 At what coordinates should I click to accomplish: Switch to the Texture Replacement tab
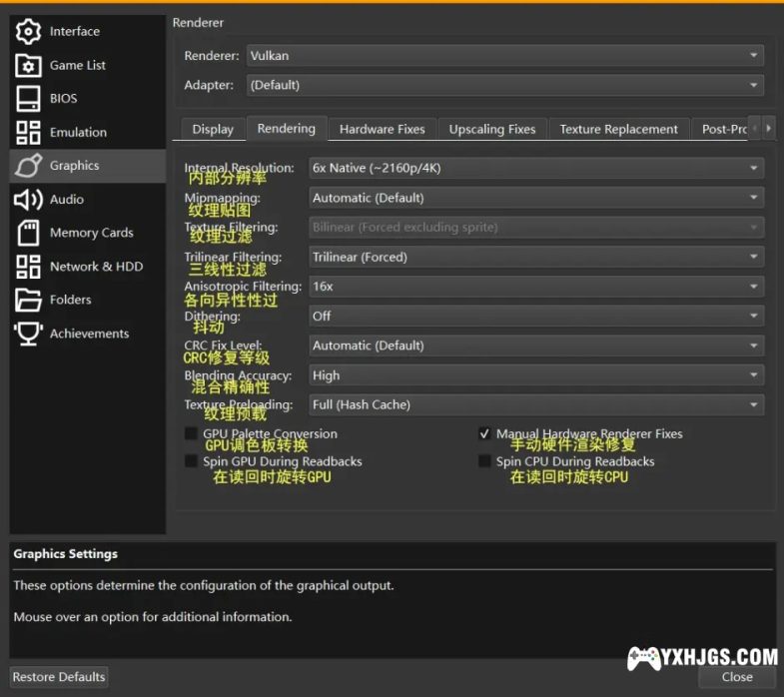pos(618,129)
